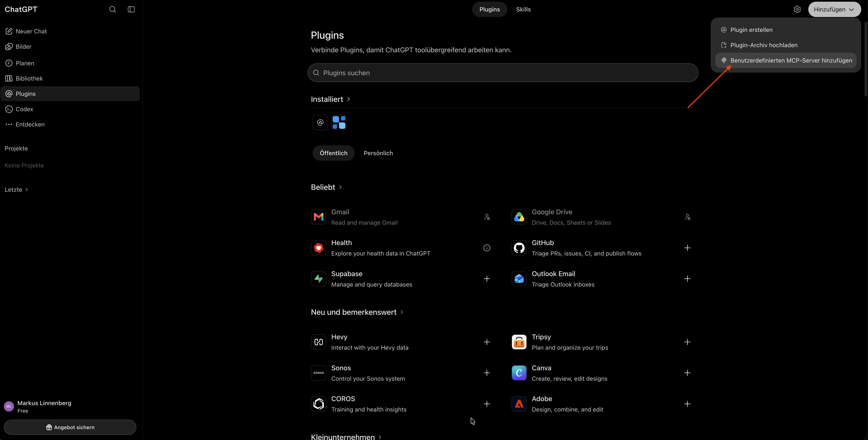
Task: Focus the Plugins suchen search field
Action: (x=503, y=73)
